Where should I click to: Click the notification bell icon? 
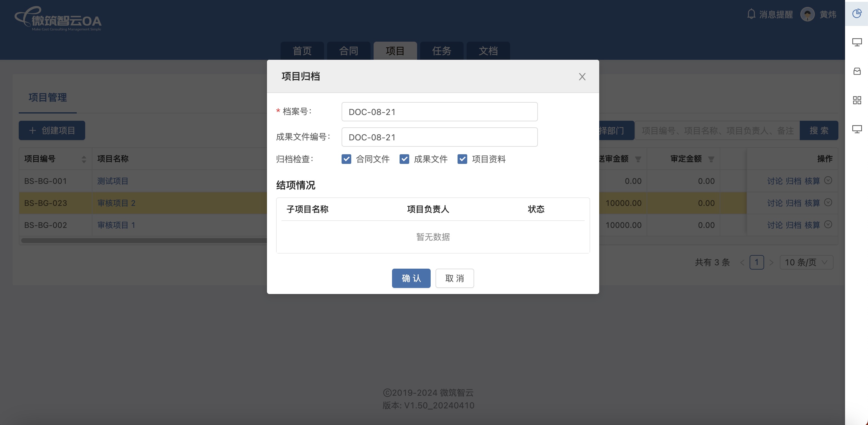(751, 14)
